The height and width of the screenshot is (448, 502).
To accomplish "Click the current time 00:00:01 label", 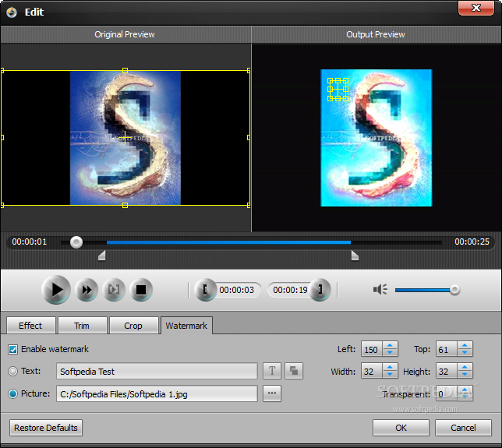I will [30, 242].
